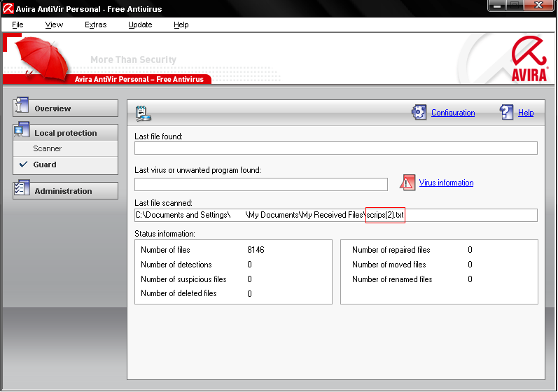Select the Number of files value 8146
This screenshot has height=392, width=558.
256,250
